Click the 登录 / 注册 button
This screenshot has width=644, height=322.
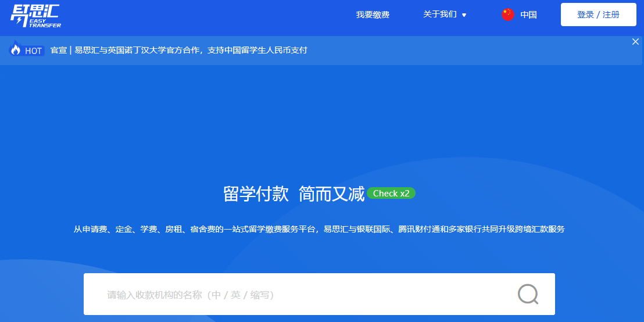point(599,15)
